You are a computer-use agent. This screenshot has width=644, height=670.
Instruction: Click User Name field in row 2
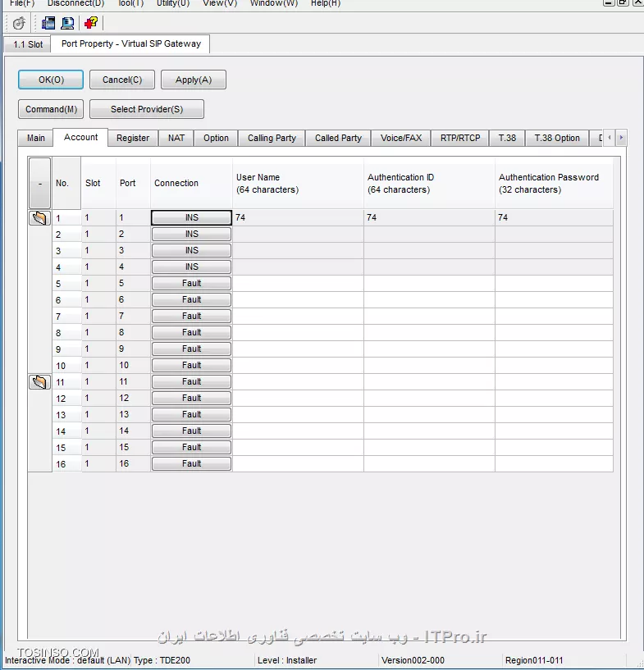coord(298,235)
